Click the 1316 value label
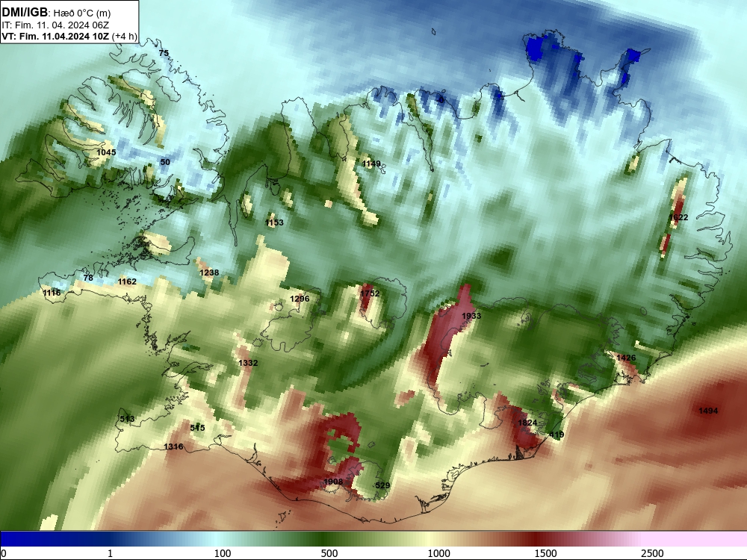The height and width of the screenshot is (560, 747). (x=173, y=447)
